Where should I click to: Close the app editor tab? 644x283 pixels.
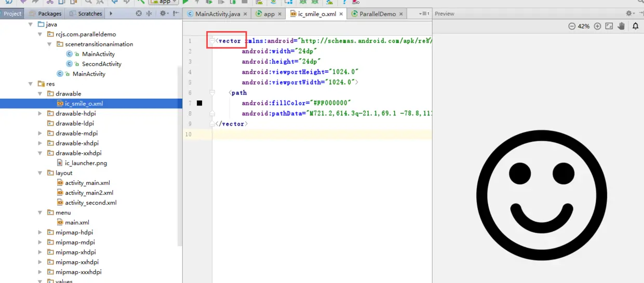click(280, 14)
